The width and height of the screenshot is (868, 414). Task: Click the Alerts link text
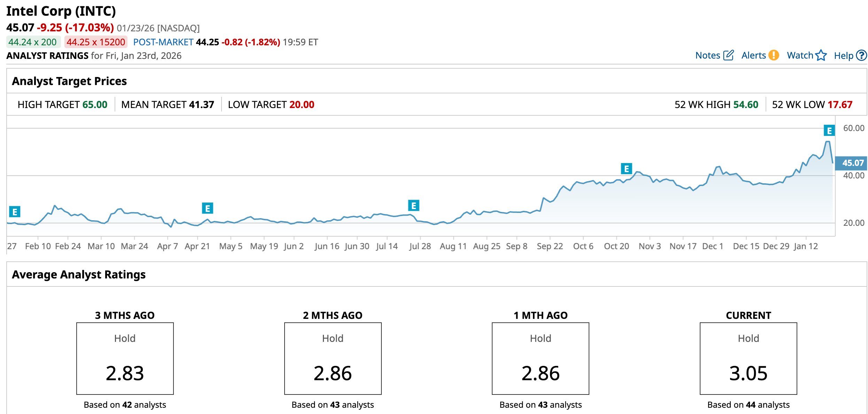tap(753, 55)
